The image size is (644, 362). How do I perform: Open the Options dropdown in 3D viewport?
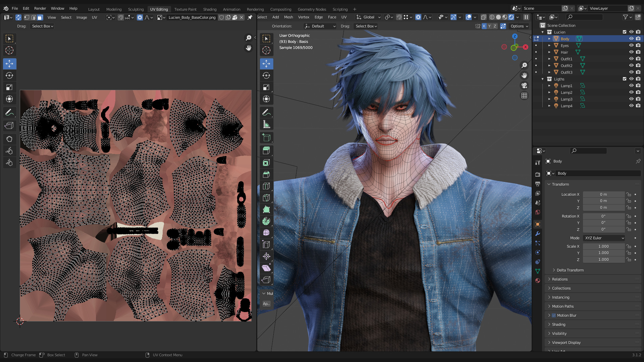point(519,26)
